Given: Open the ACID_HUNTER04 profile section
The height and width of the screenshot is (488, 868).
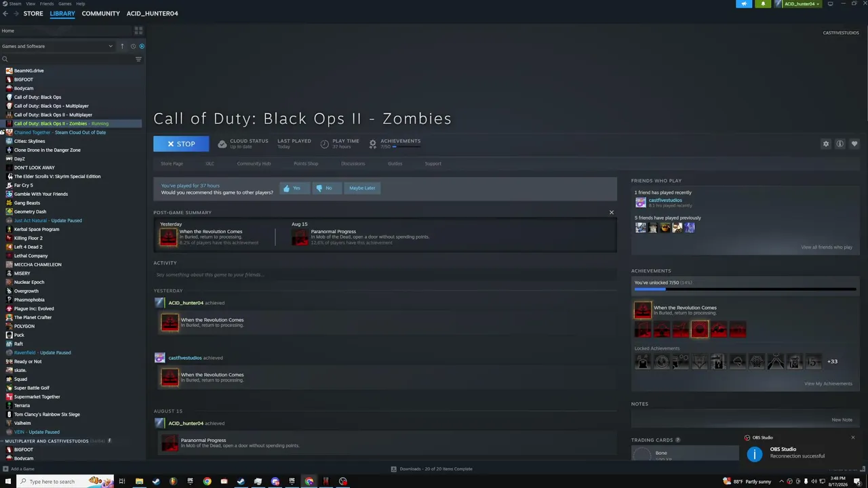Looking at the screenshot, I should pyautogui.click(x=152, y=14).
